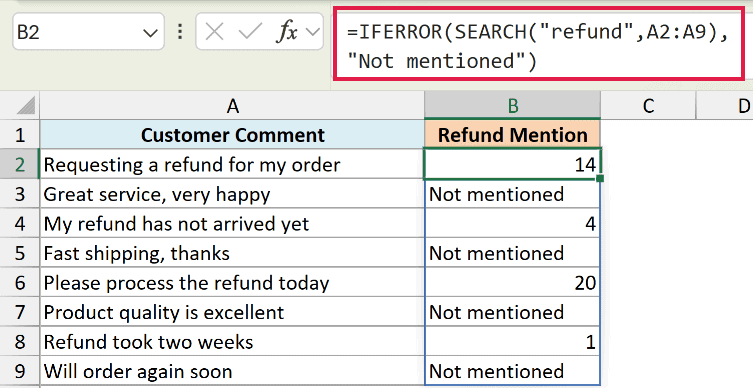Click 'Not mentioned' in row 5
Viewport: 753px width, 388px height.
click(x=512, y=253)
